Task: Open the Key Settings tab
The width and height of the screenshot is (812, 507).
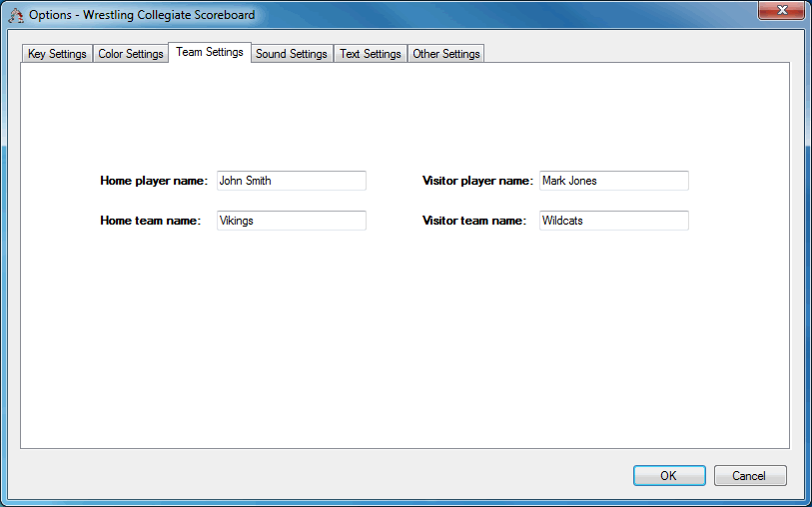Action: [x=57, y=54]
